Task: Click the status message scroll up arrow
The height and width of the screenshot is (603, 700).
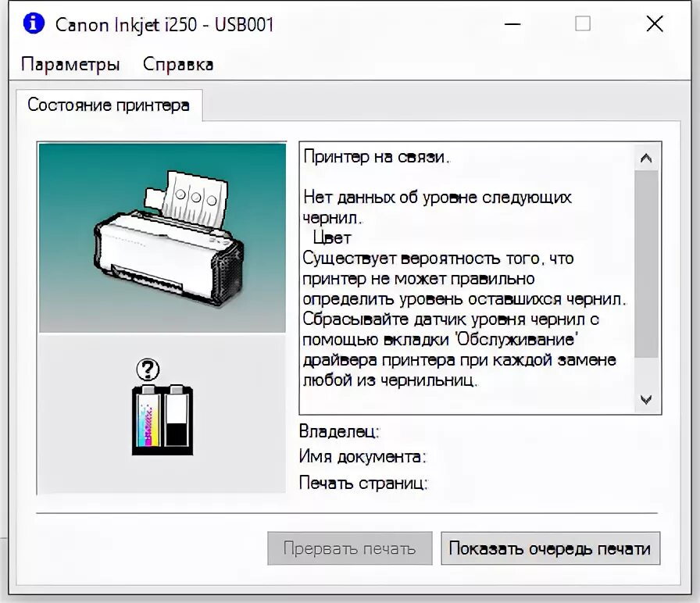Action: tap(646, 158)
